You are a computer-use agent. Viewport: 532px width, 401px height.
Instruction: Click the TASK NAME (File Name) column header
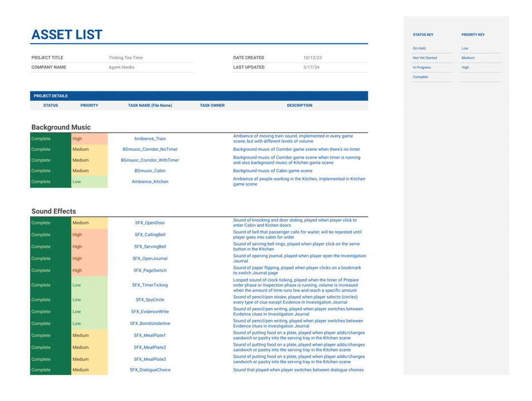coord(150,105)
